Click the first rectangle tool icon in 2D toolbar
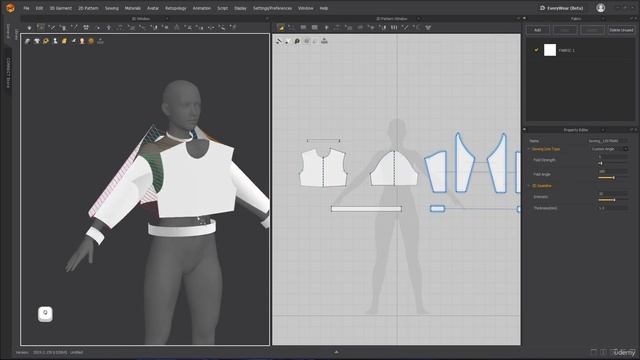The height and width of the screenshot is (360, 640). tap(303, 27)
